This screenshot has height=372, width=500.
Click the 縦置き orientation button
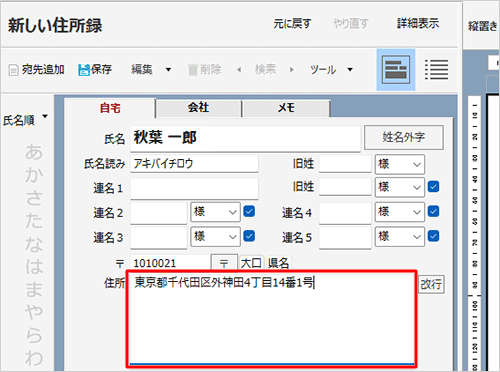[483, 26]
